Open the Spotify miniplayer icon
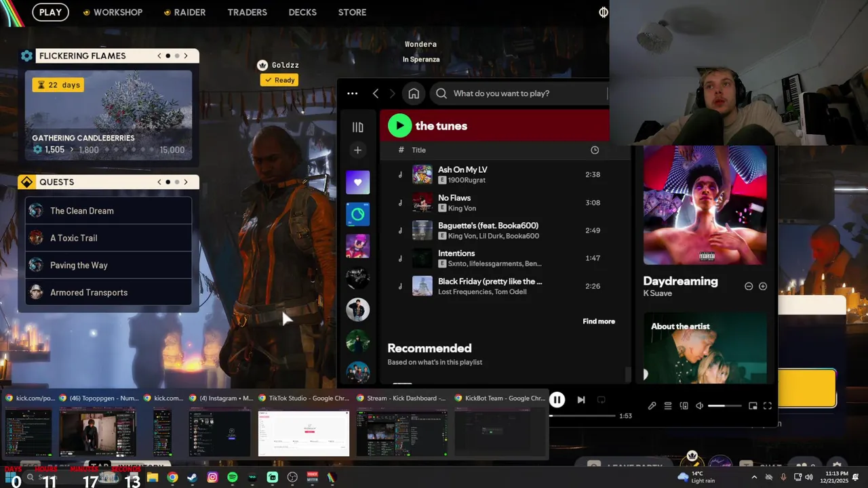 (753, 406)
